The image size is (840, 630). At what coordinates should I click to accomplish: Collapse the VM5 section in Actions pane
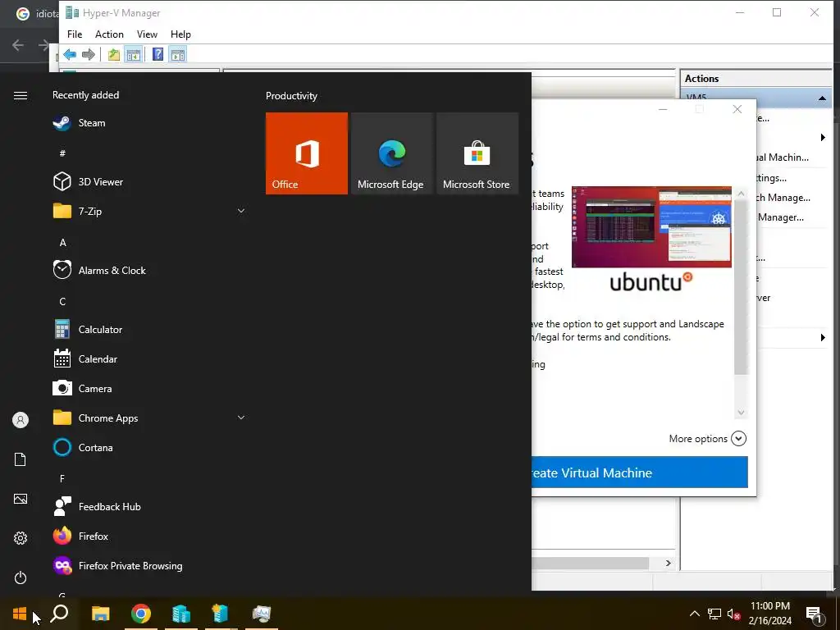click(822, 98)
